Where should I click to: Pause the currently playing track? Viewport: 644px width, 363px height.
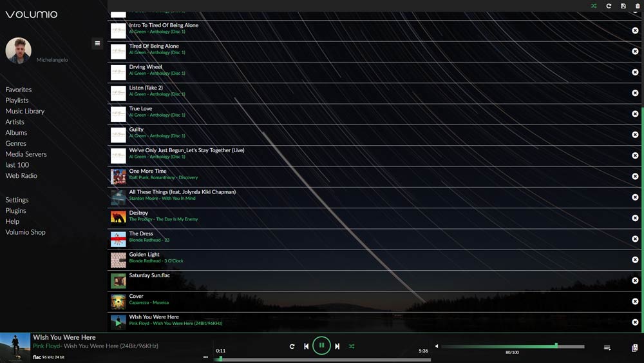321,346
